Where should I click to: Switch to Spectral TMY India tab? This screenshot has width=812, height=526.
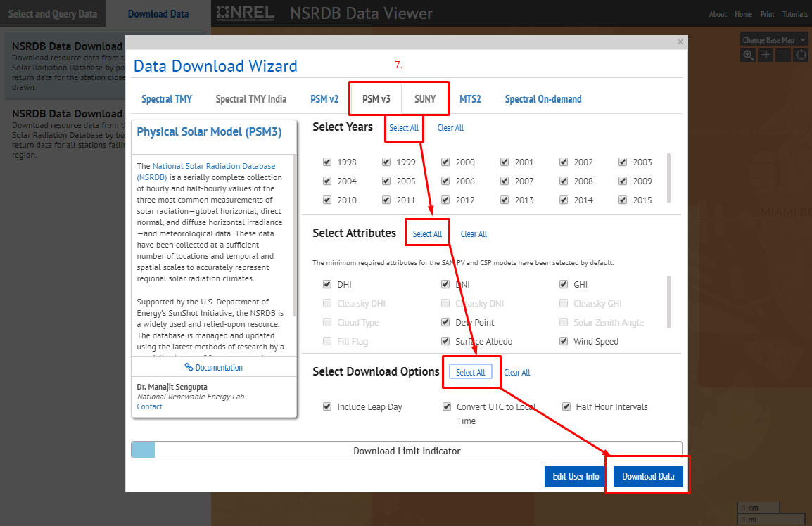pyautogui.click(x=251, y=99)
